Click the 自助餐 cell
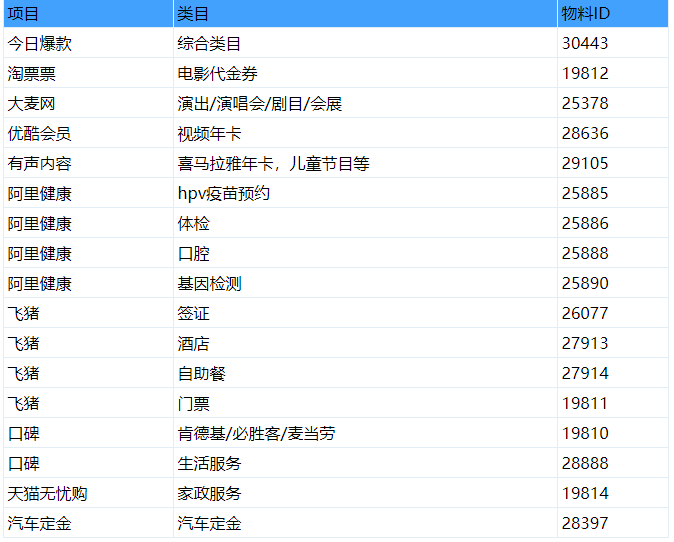Viewport: 674px width, 542px height. click(365, 373)
